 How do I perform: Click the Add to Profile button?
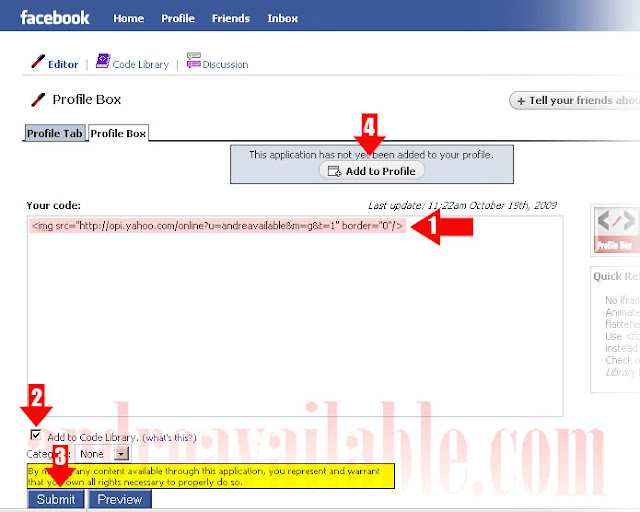pyautogui.click(x=372, y=171)
